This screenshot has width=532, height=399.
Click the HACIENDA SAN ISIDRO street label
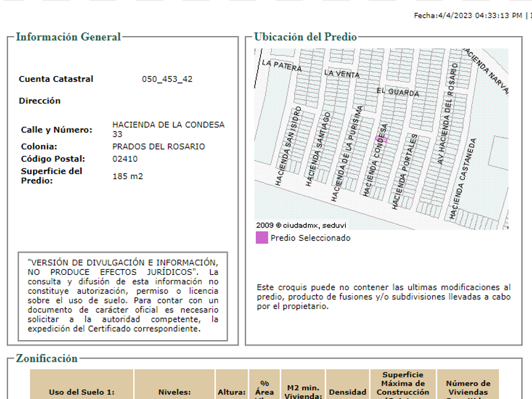(x=288, y=146)
